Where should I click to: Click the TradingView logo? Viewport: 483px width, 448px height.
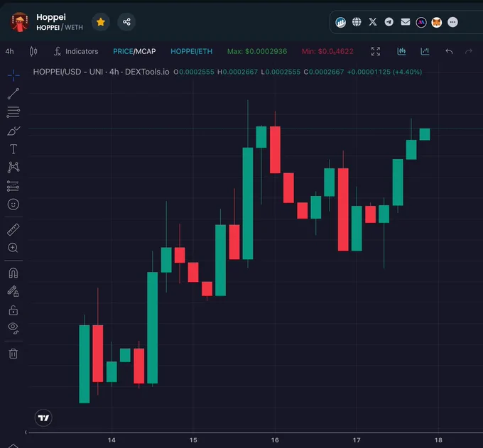coord(43,417)
